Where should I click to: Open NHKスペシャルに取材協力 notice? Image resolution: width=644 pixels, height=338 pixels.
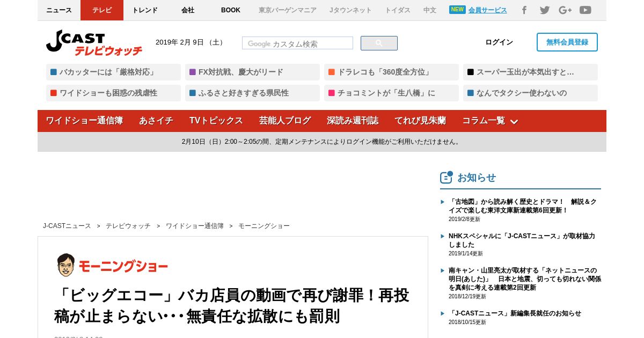(522, 240)
